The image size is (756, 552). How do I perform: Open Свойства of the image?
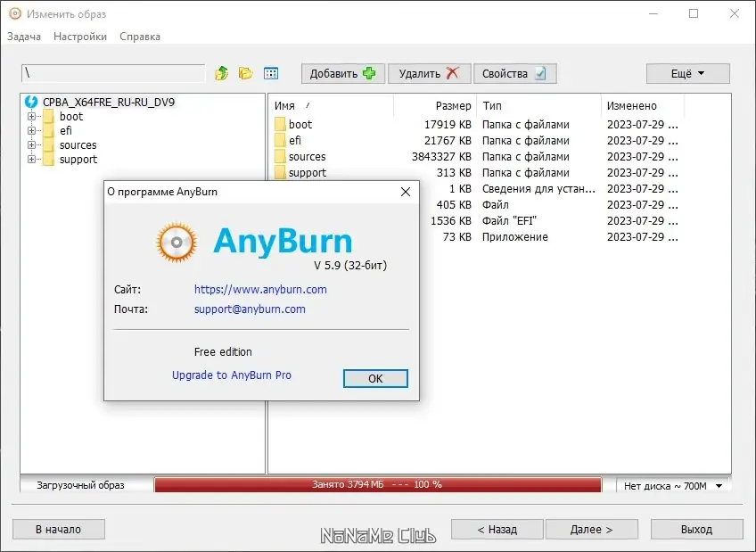pos(515,74)
